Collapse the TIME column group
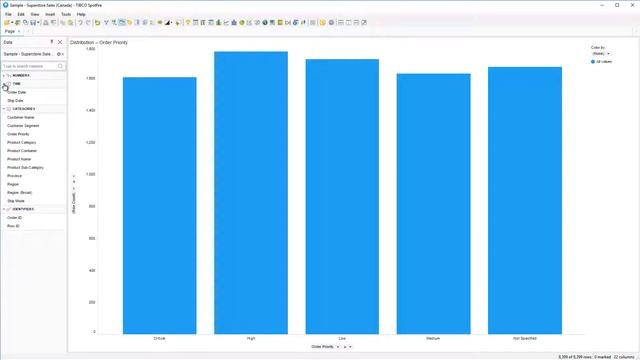640x360 pixels. click(x=4, y=84)
